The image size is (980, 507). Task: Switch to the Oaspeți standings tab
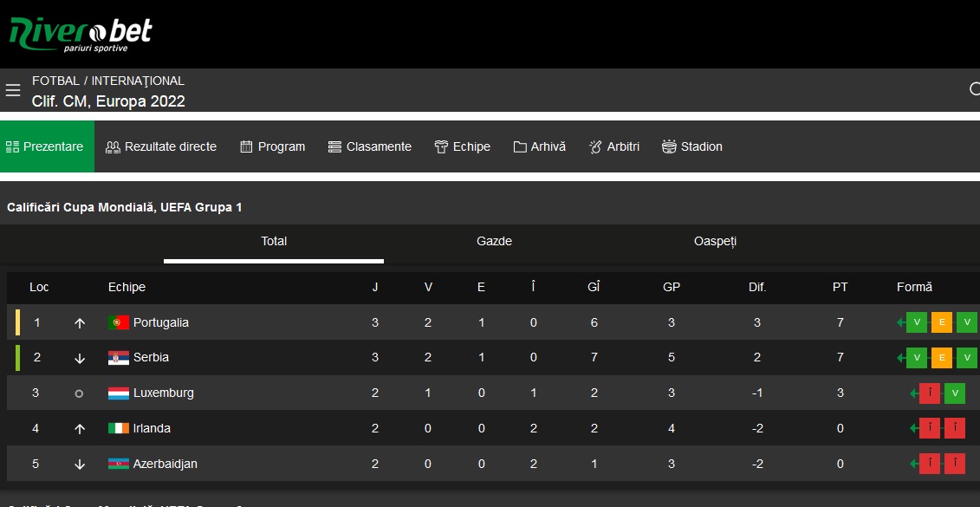point(715,241)
